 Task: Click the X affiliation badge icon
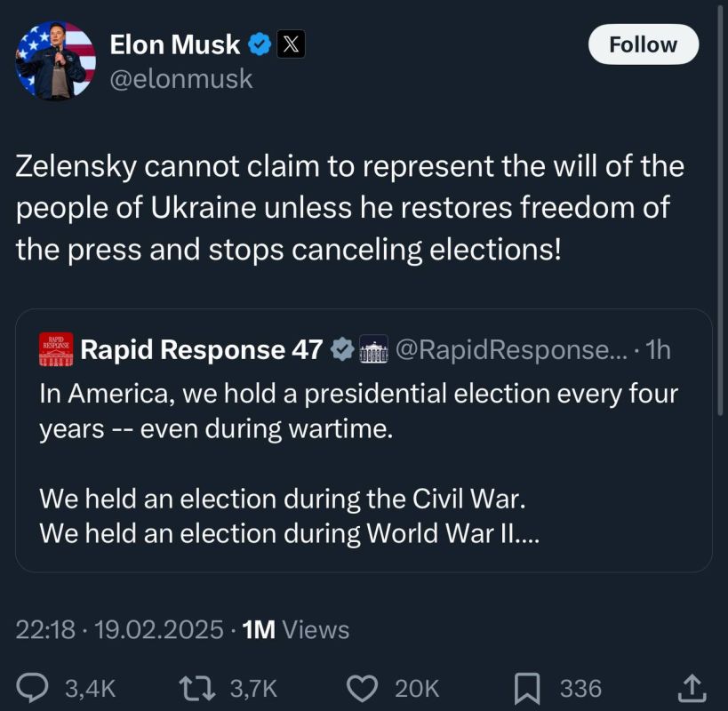pyautogui.click(x=291, y=44)
